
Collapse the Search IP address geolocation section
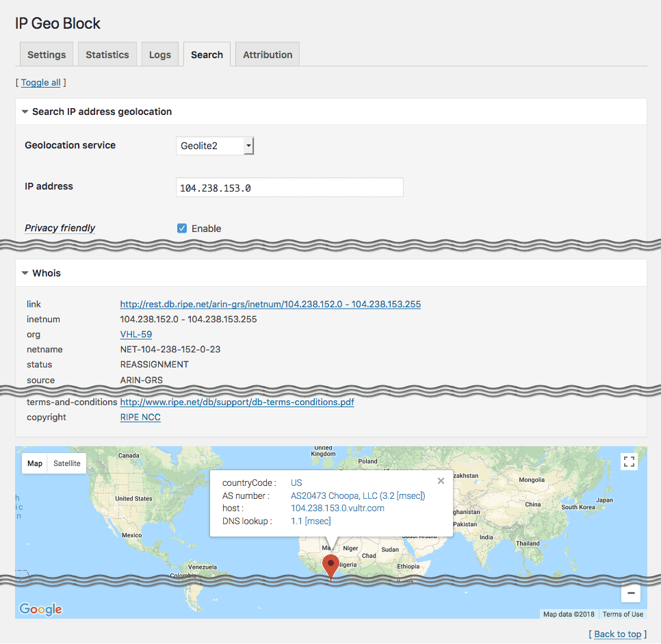(x=25, y=112)
